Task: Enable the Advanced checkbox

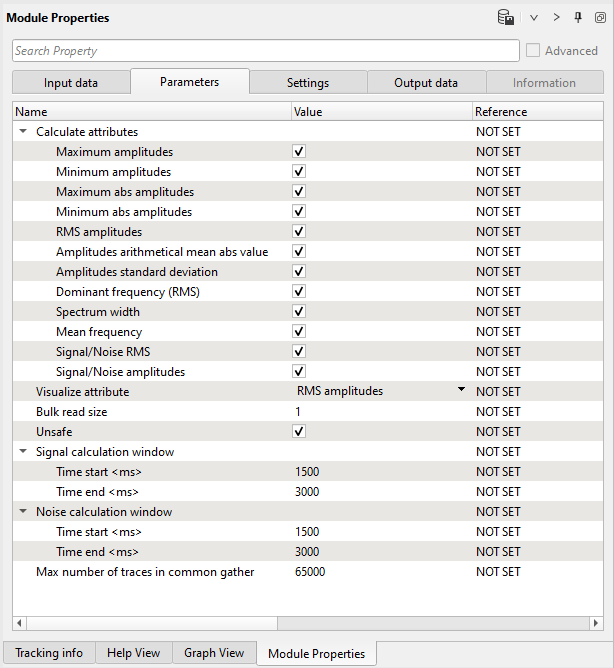Action: [534, 51]
